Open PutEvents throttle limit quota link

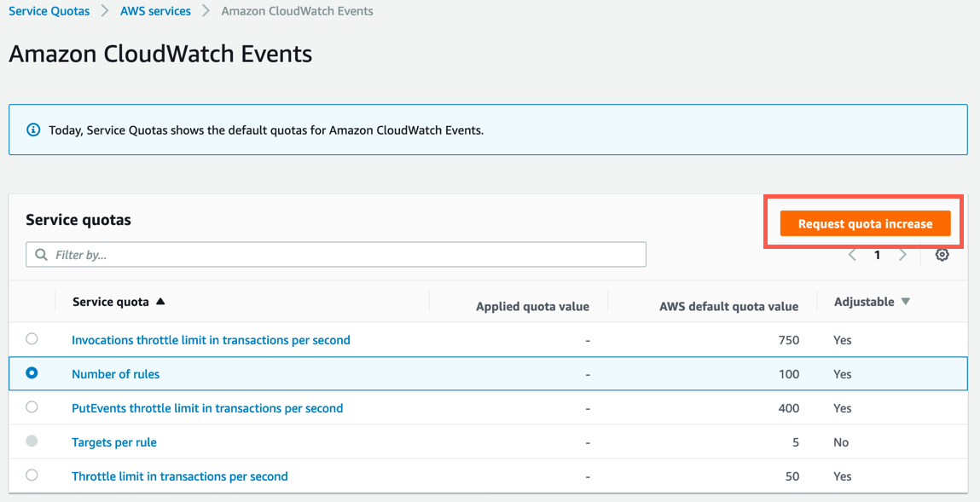point(207,408)
